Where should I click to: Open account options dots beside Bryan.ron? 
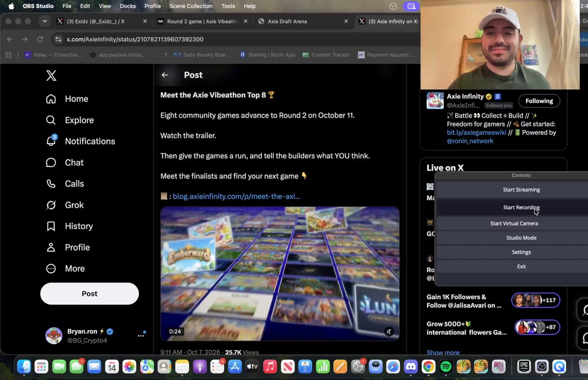(141, 335)
